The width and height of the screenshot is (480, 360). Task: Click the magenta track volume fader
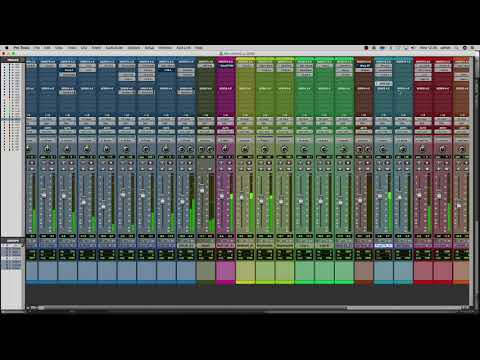[222, 196]
